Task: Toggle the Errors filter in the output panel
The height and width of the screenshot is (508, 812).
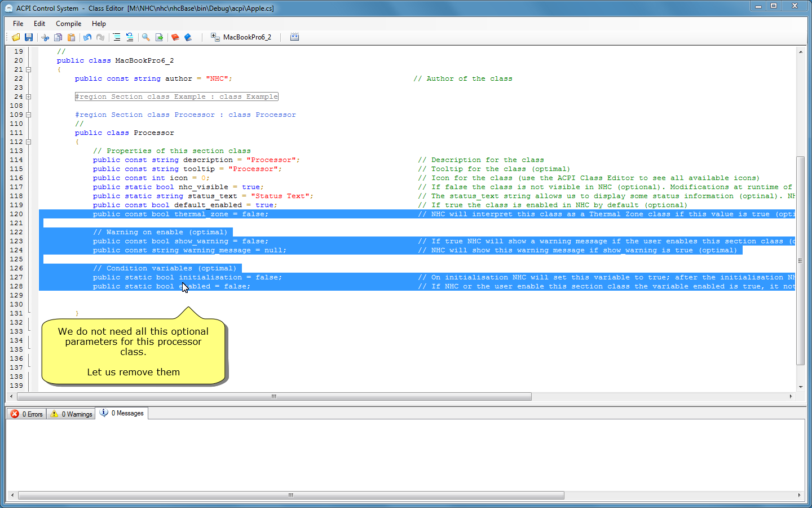Action: [x=27, y=414]
